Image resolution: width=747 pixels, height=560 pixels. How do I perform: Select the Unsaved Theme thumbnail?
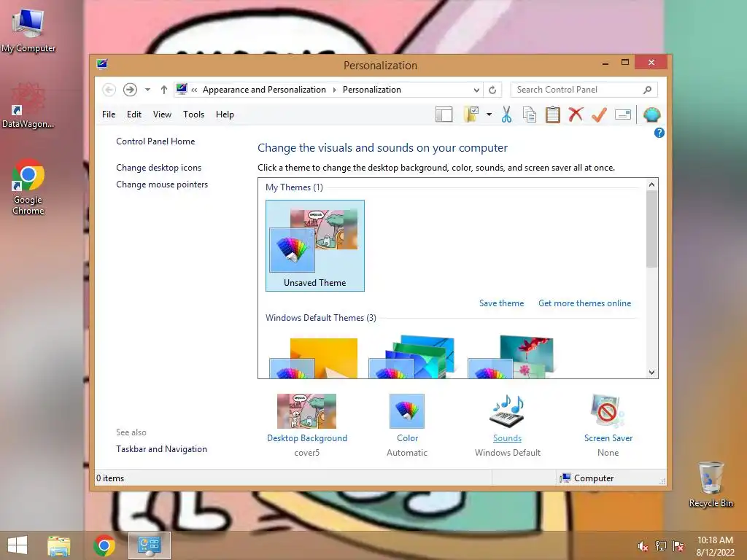pos(315,245)
